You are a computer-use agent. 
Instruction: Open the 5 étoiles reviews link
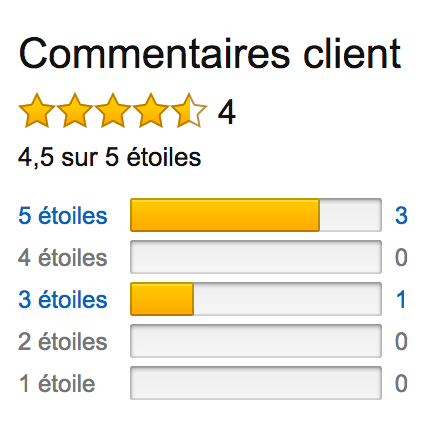pyautogui.click(x=63, y=215)
